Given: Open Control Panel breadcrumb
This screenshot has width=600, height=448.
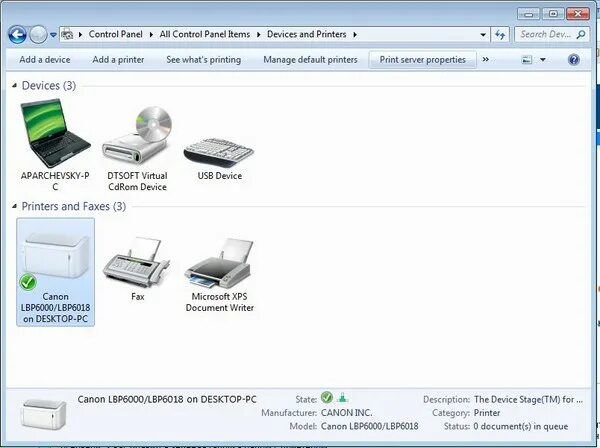Looking at the screenshot, I should click(x=116, y=34).
